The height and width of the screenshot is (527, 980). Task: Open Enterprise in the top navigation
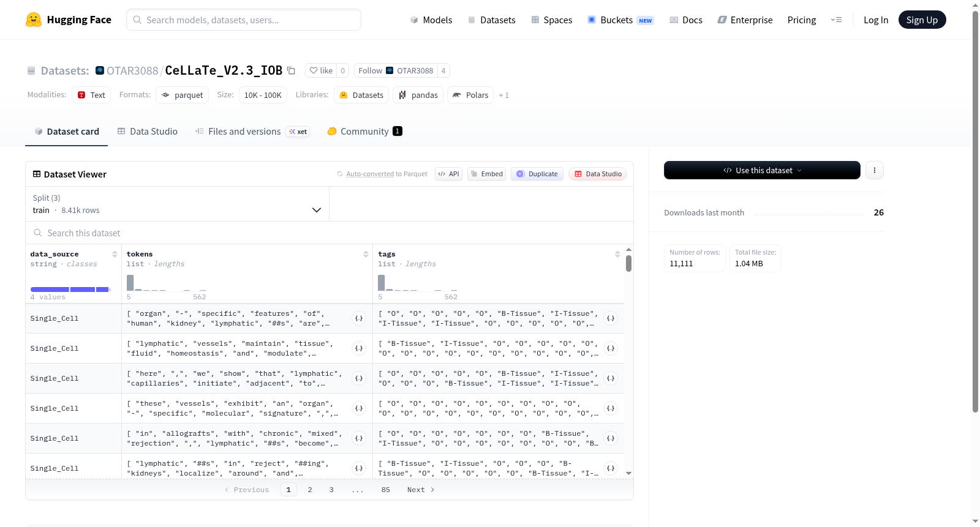coord(745,20)
